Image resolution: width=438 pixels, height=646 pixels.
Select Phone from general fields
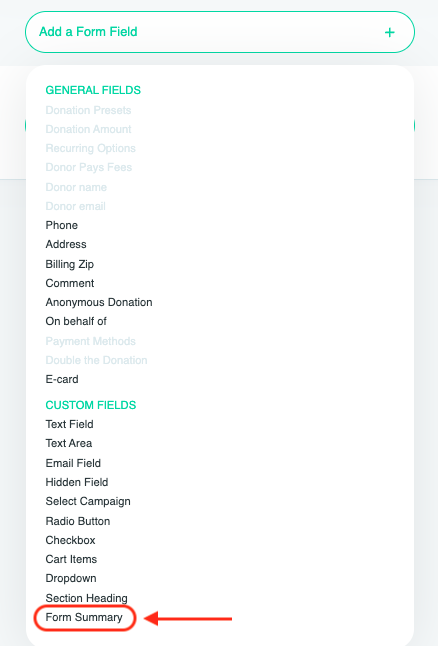click(x=62, y=225)
